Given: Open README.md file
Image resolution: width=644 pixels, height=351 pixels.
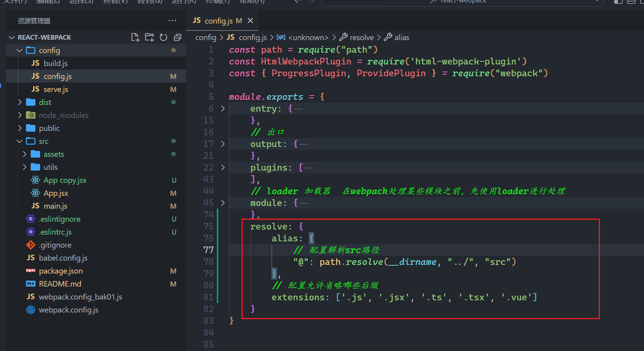Looking at the screenshot, I should pyautogui.click(x=96, y=284).
